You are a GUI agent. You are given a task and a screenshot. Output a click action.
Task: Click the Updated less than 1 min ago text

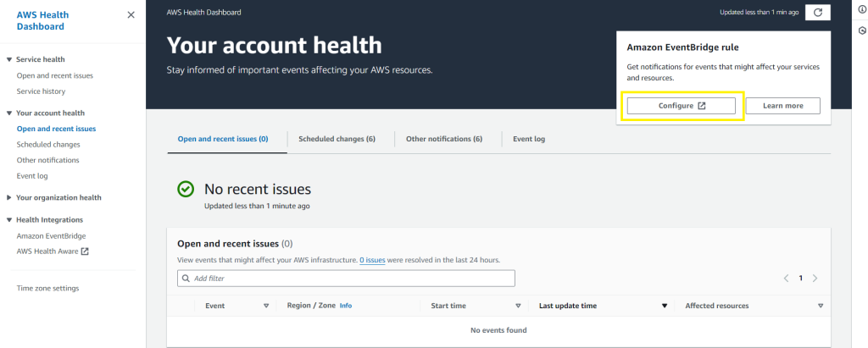click(759, 12)
